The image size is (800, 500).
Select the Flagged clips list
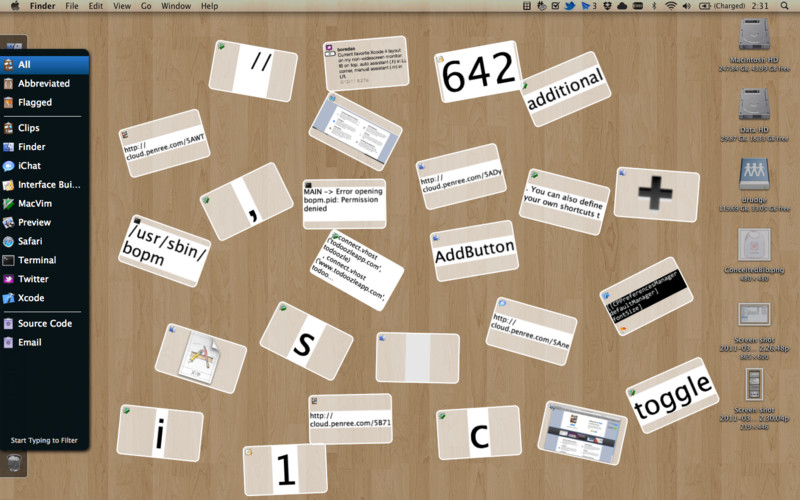(44, 103)
